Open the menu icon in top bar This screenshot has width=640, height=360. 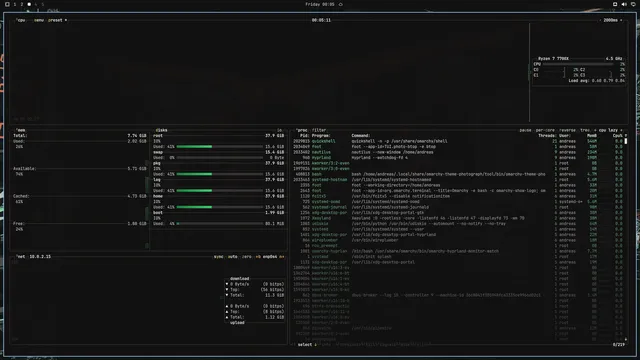point(7,4)
